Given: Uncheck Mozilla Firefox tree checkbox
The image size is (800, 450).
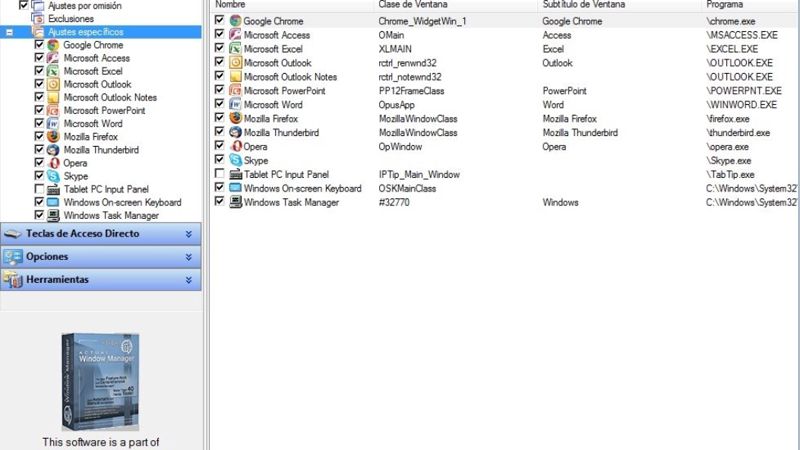Looking at the screenshot, I should [x=39, y=136].
